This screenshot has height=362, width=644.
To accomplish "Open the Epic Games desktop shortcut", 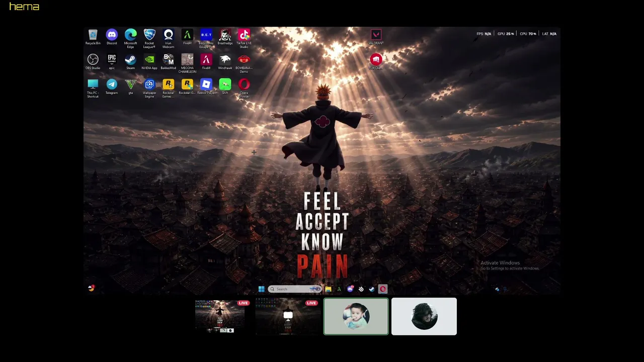I will (112, 62).
